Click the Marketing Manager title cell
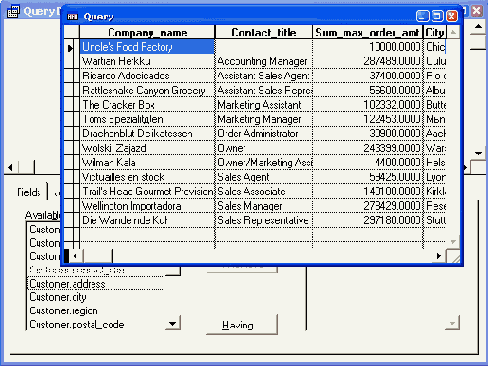488x366 pixels. pyautogui.click(x=264, y=119)
